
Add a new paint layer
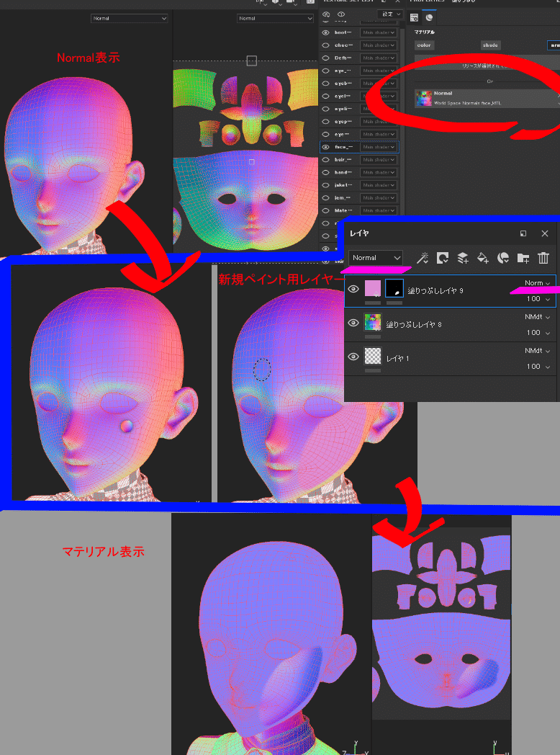pos(463,258)
